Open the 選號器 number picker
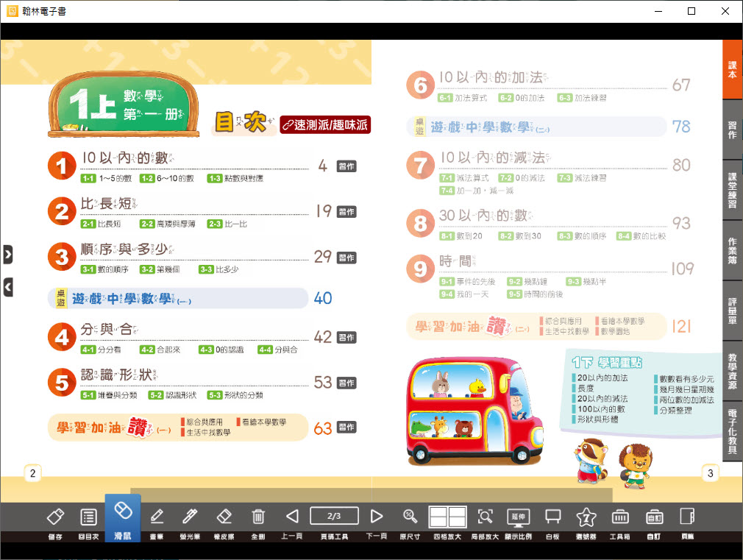The height and width of the screenshot is (560, 743). click(x=586, y=517)
